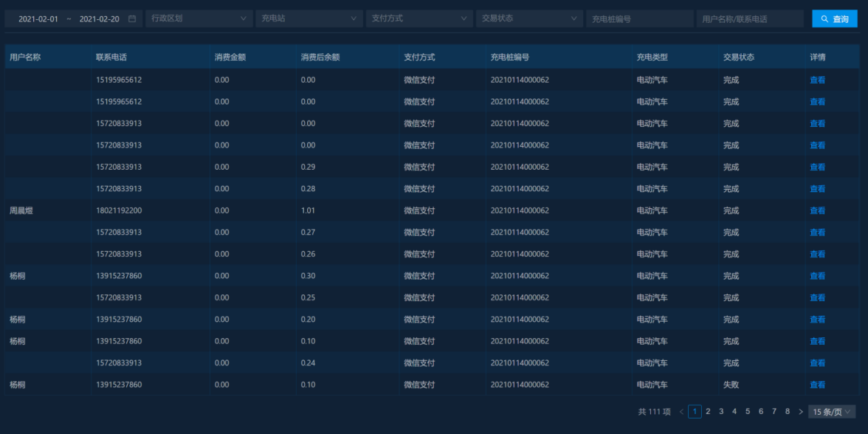Screen dimensions: 868x434
Task: Open the 支付方式 filter dropdown
Action: 418,18
